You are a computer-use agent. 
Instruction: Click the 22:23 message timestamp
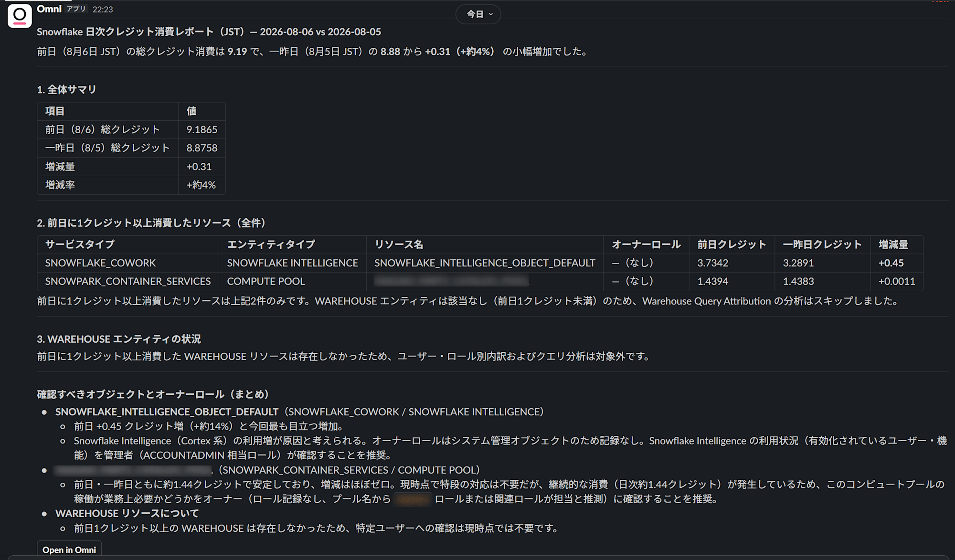point(103,10)
